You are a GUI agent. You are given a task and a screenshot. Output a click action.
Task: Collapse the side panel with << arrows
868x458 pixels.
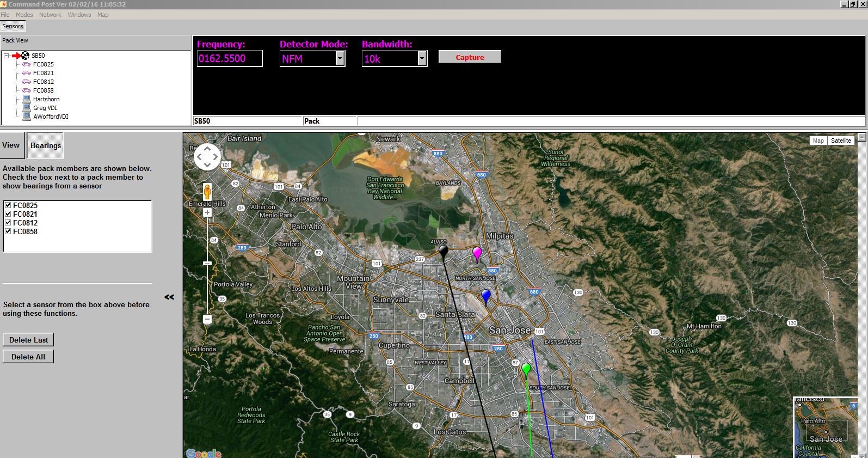pos(169,297)
